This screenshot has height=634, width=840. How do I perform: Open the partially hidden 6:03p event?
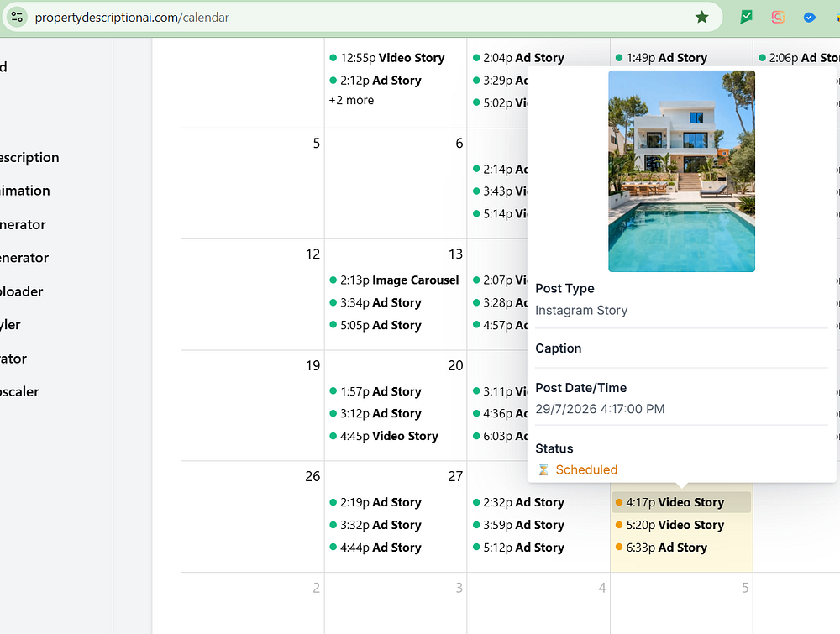[499, 436]
